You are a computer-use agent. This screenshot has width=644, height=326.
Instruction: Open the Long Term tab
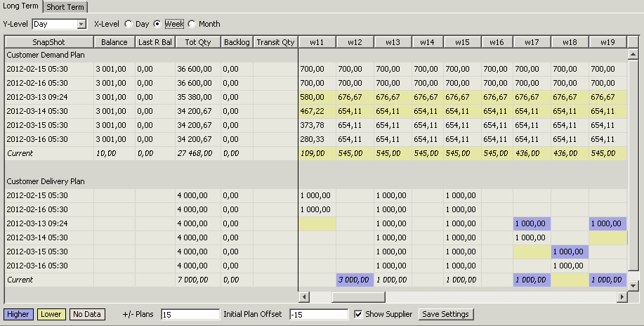click(x=21, y=6)
